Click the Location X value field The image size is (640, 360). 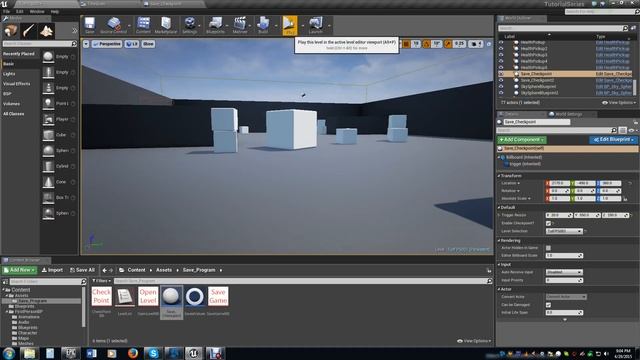560,183
